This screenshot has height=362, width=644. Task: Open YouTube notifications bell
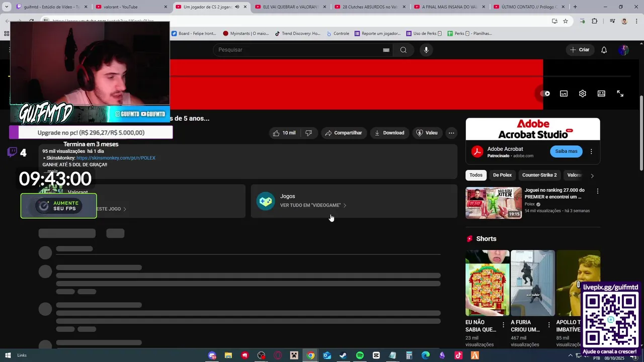[604, 50]
